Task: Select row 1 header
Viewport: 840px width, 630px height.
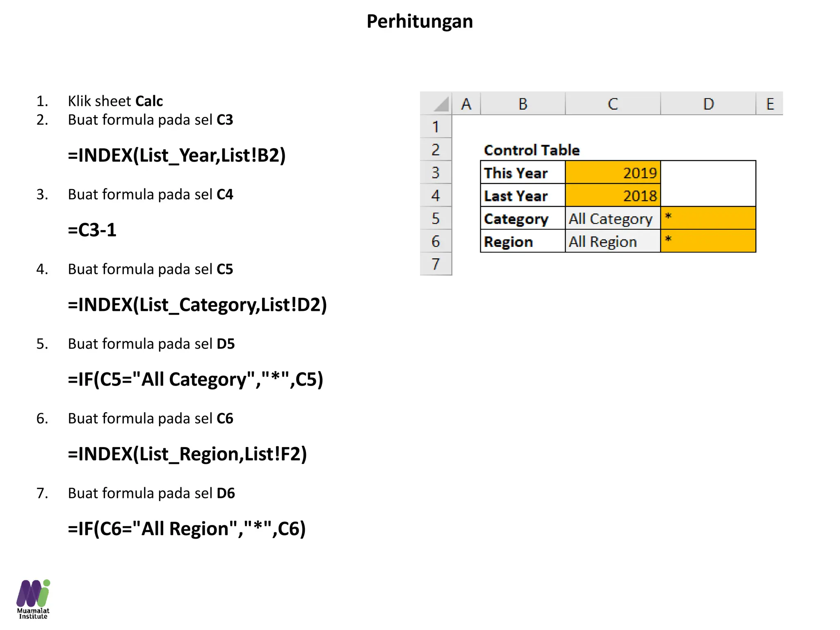Action: (436, 127)
